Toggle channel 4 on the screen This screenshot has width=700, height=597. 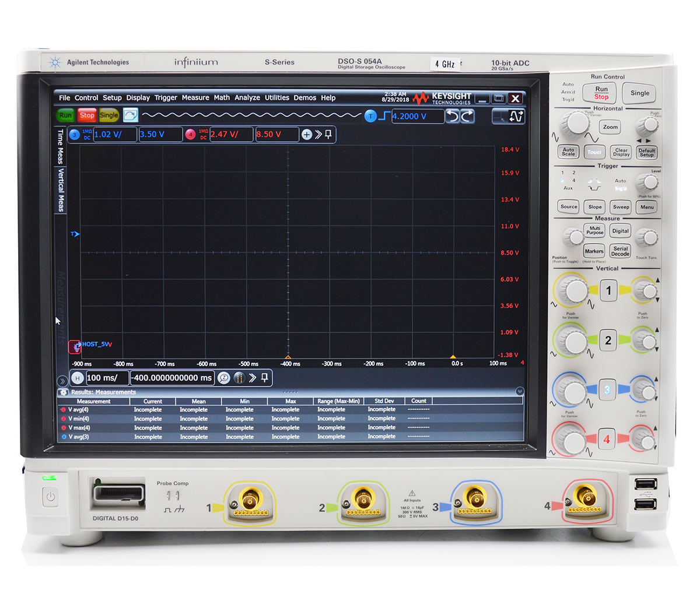click(190, 135)
